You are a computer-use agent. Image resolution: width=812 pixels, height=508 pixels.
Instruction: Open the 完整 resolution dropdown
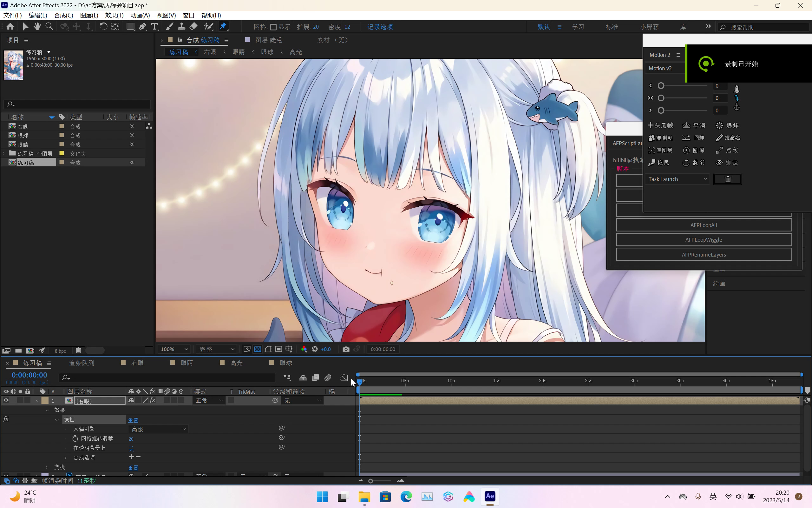click(216, 350)
